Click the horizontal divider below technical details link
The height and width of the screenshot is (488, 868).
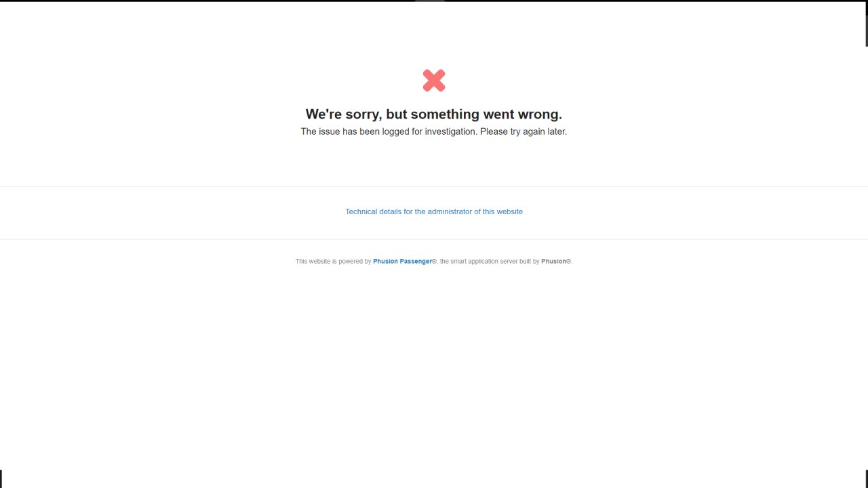point(434,239)
